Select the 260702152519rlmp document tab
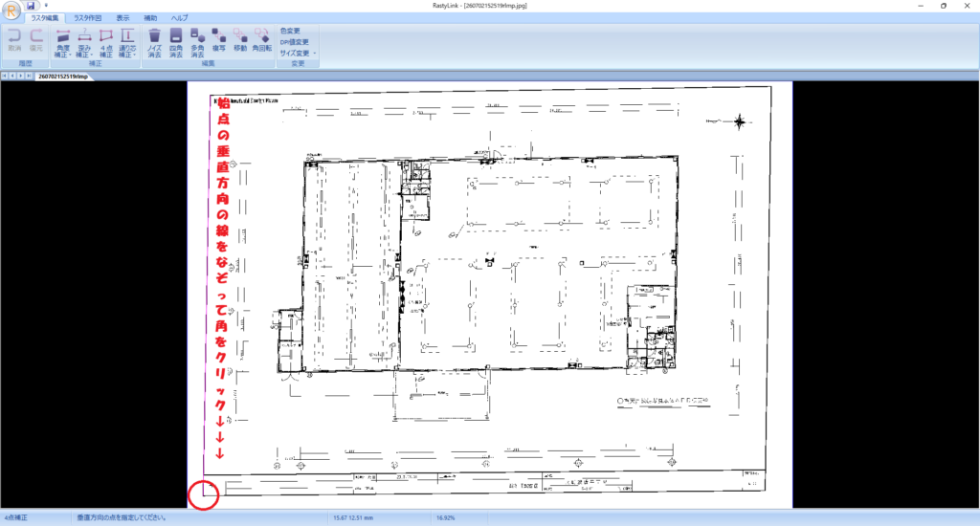 coord(63,77)
